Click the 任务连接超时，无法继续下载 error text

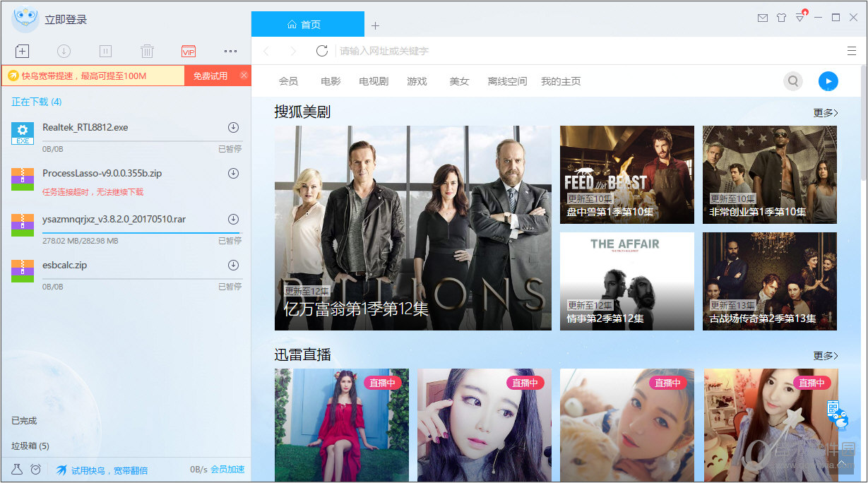coord(93,191)
